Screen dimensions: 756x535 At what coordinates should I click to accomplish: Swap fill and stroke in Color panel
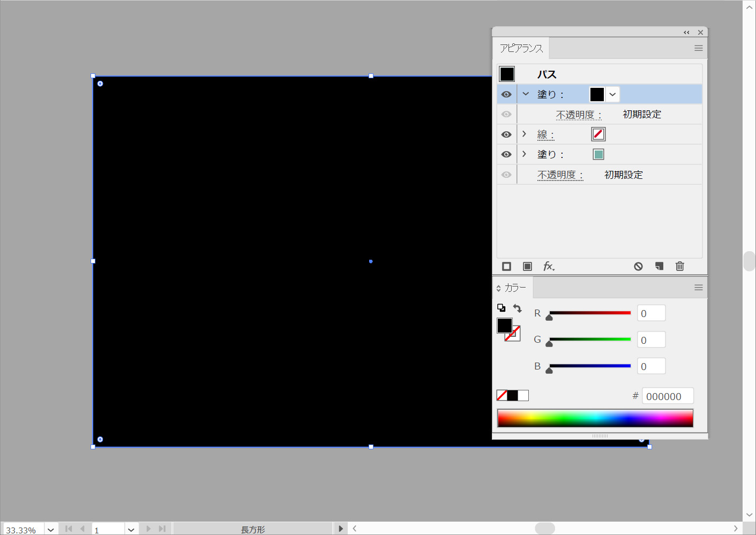pyautogui.click(x=517, y=308)
